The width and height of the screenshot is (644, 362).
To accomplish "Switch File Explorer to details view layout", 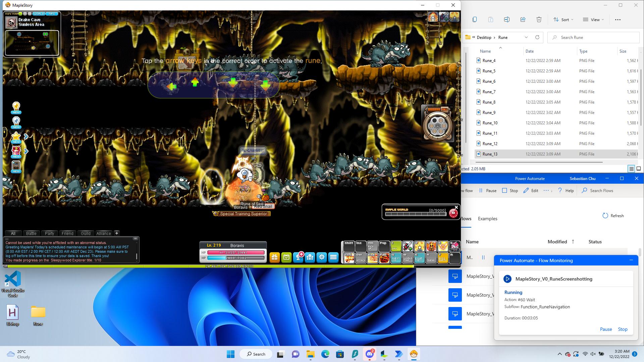I will pos(631,169).
